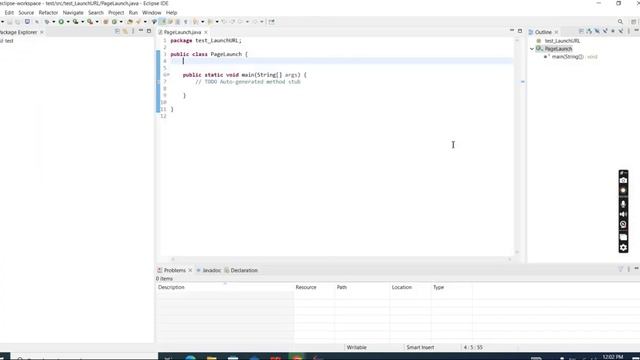Image resolution: width=640 pixels, height=360 pixels.
Task: Click the green Run button in toolbar
Action: [x=61, y=22]
